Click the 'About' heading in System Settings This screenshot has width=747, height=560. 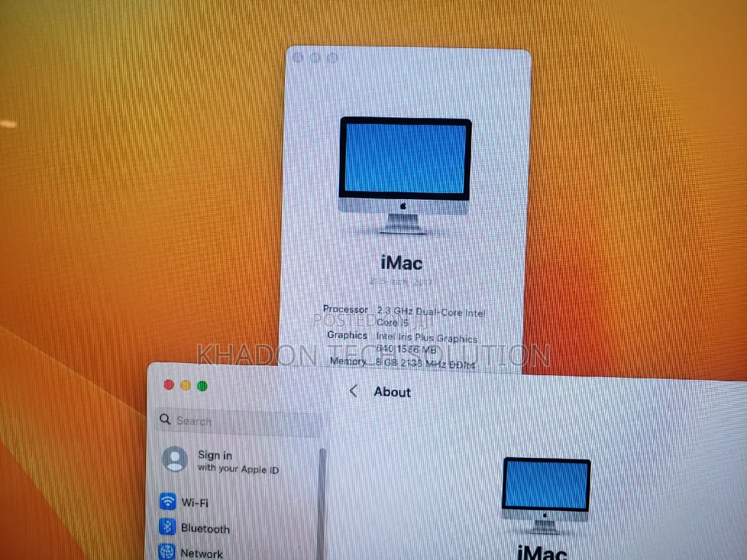click(x=392, y=392)
